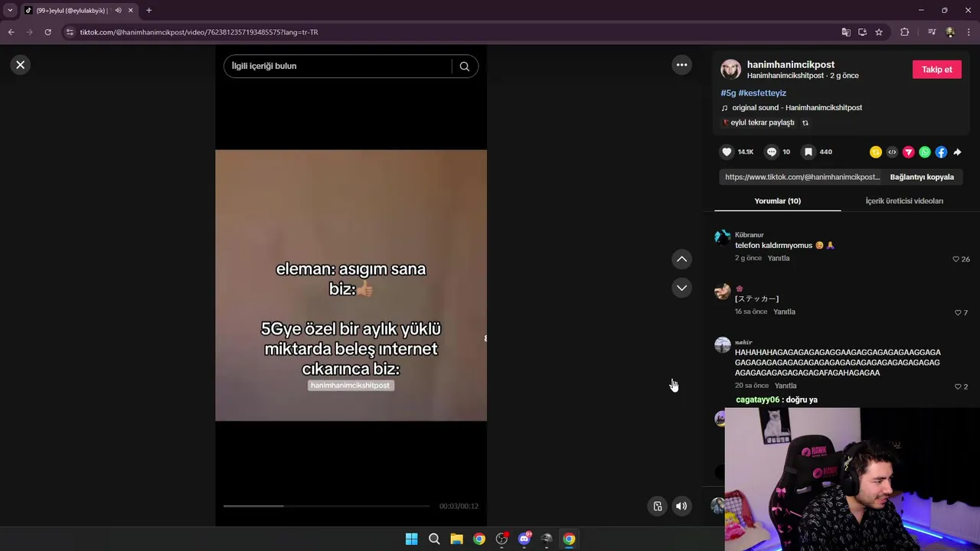Screen dimensions: 980x551
Task: Follow with Takip et button
Action: pyautogui.click(x=936, y=70)
